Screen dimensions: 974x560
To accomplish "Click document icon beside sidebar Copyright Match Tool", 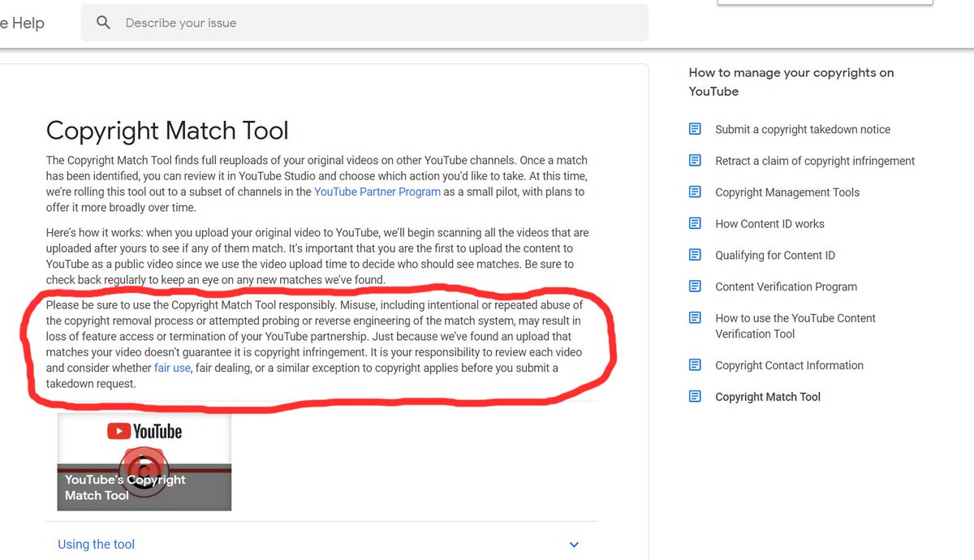I will [695, 397].
